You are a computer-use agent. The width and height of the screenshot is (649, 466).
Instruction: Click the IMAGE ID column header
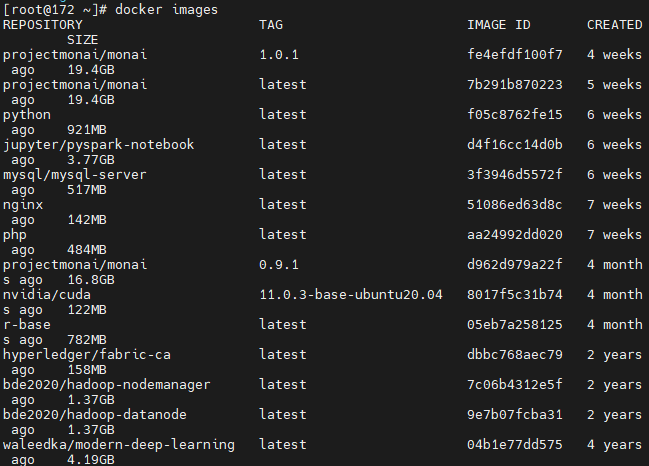click(x=499, y=25)
